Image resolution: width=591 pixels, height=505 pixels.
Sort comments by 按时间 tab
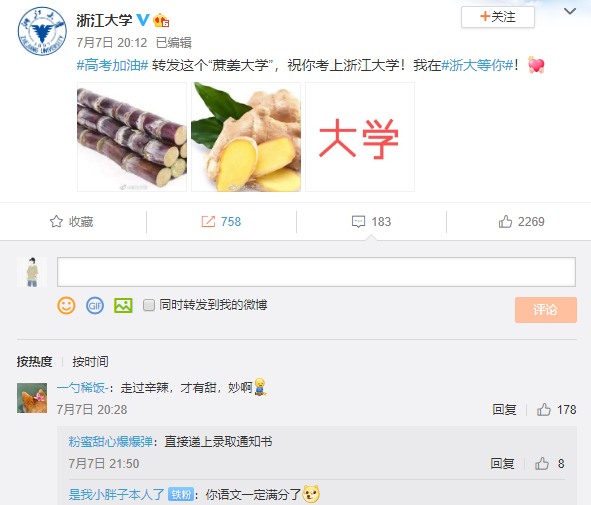(90, 361)
